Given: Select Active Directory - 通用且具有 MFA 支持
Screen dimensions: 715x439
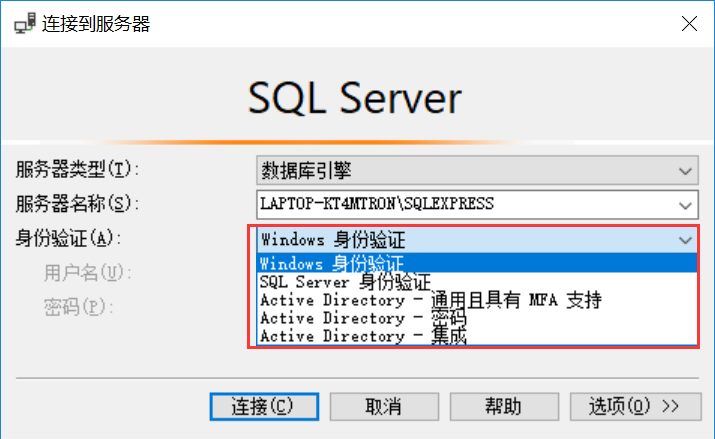Looking at the screenshot, I should click(477, 300).
